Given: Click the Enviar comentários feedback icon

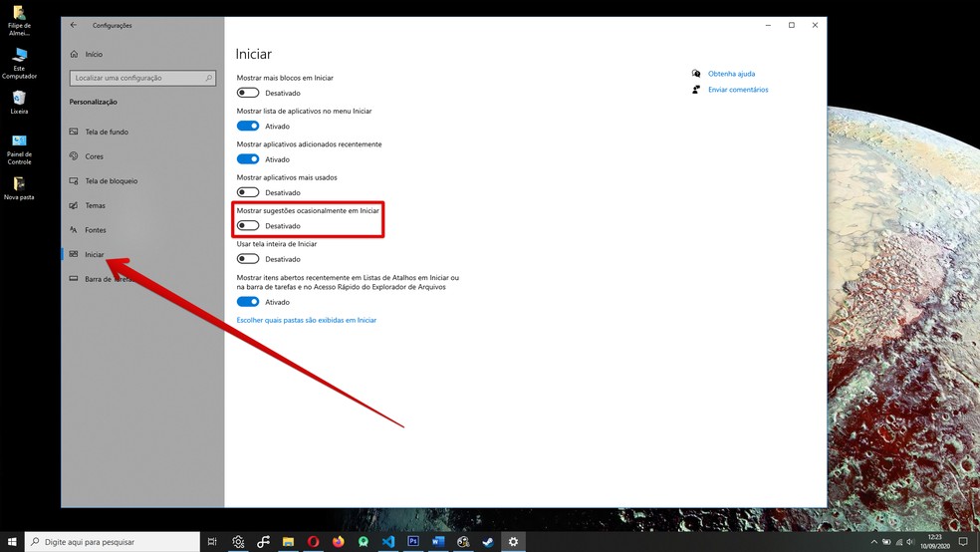Looking at the screenshot, I should click(x=695, y=90).
